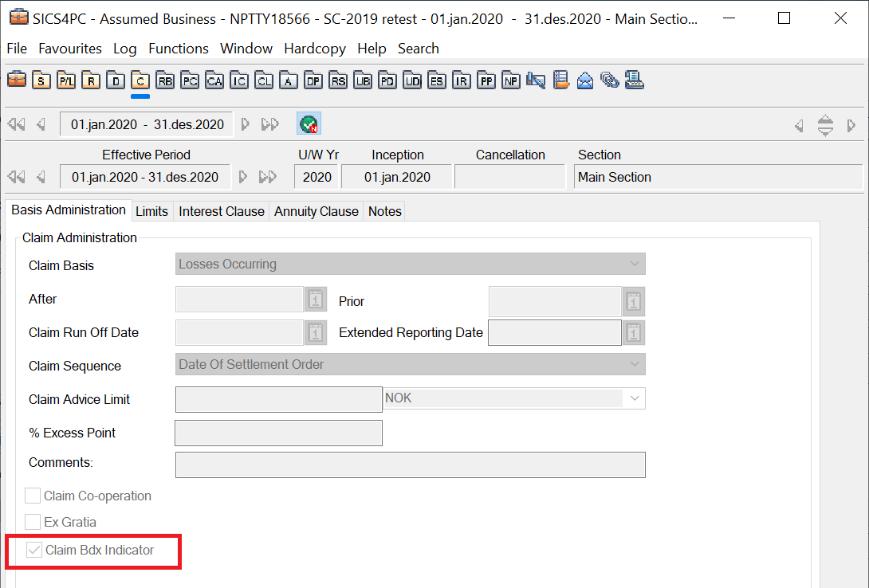Click the DP toolbar icon
This screenshot has width=869, height=588.
pyautogui.click(x=313, y=80)
